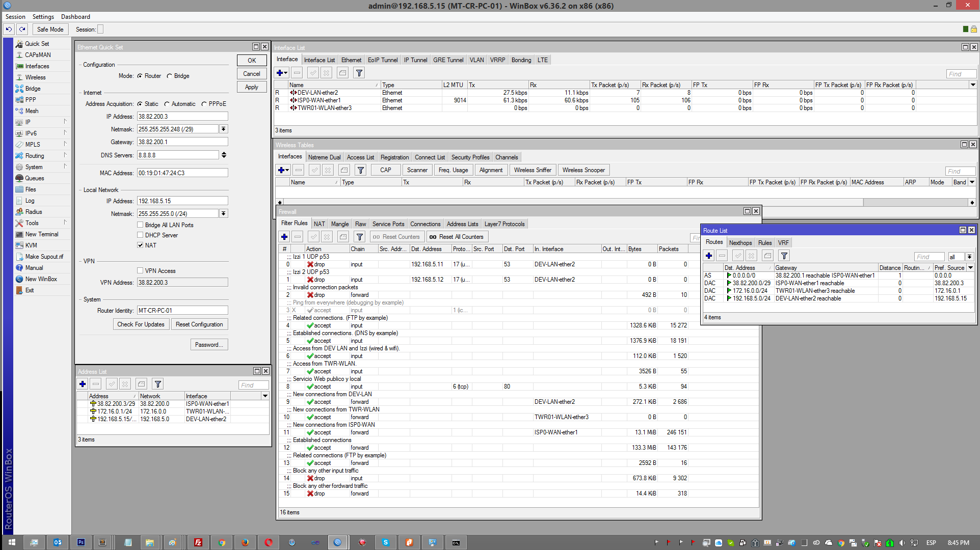Open the Session menu
This screenshot has height=550, width=980.
[x=15, y=16]
